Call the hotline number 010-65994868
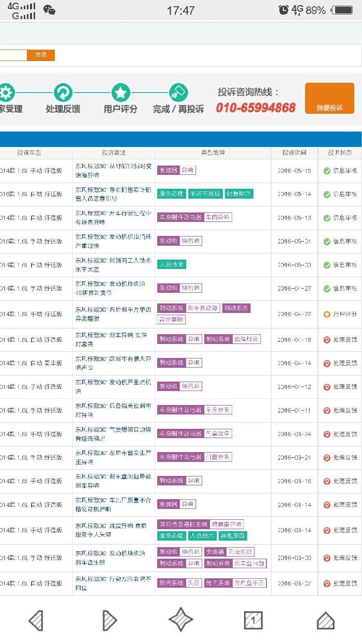 (x=255, y=108)
